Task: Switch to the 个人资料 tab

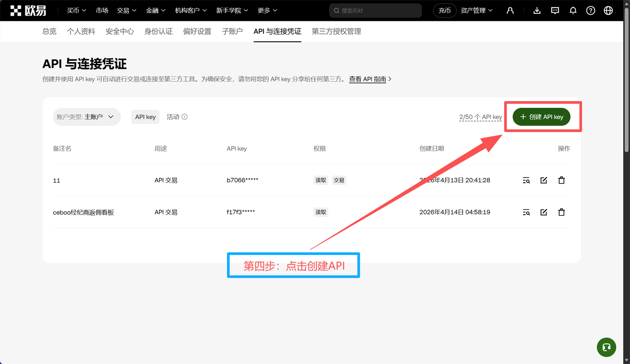Action: point(81,31)
